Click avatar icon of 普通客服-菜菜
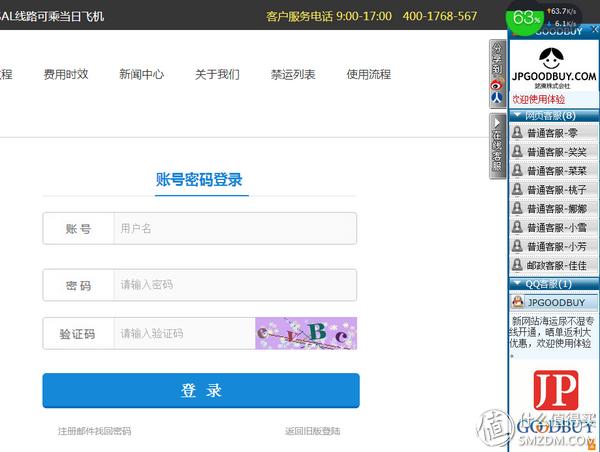 tap(517, 170)
